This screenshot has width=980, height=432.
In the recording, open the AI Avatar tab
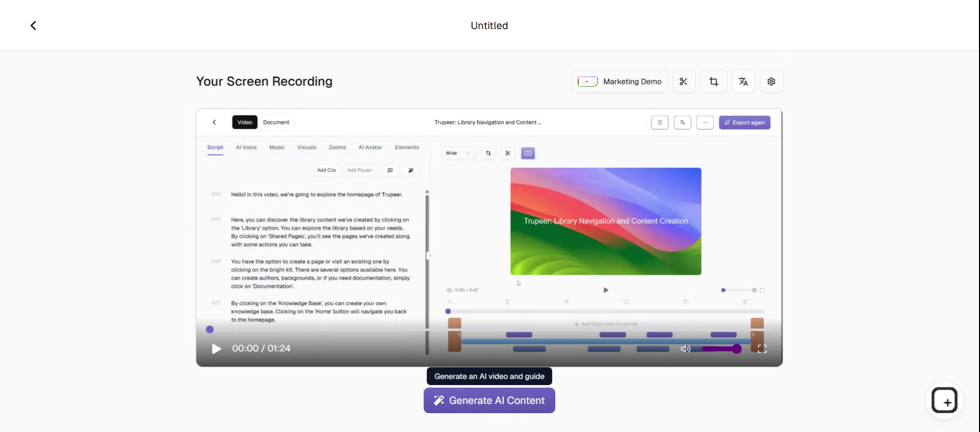[x=370, y=148]
